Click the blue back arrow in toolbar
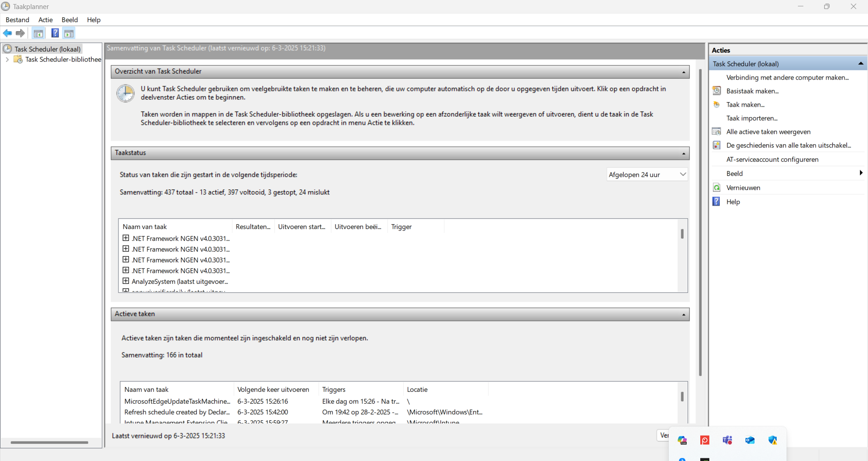868x461 pixels. (8, 33)
